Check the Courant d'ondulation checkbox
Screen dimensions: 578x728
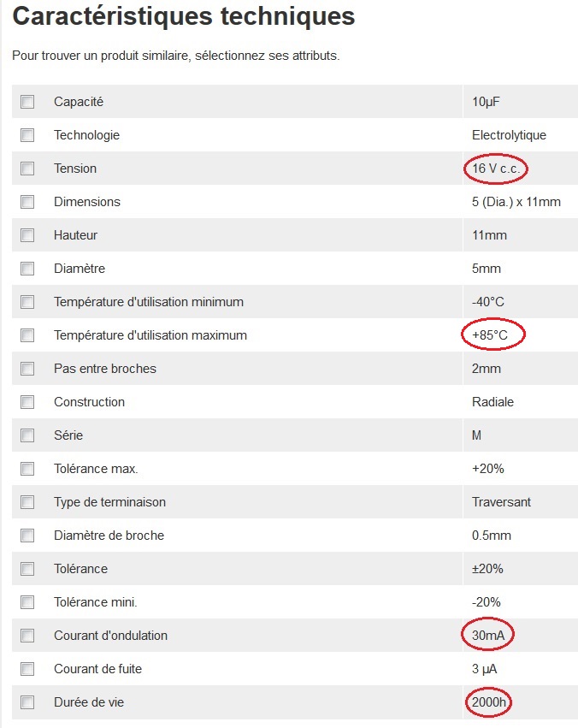[27, 636]
